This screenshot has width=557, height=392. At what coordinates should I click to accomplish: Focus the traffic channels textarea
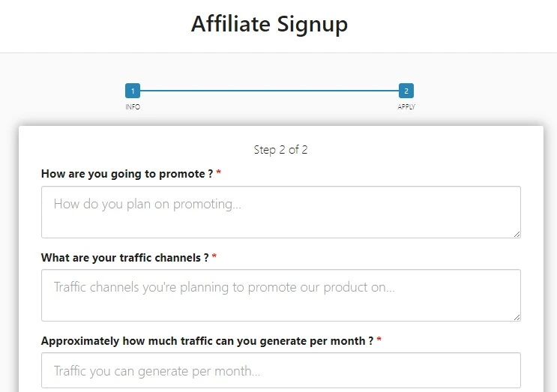coord(280,295)
